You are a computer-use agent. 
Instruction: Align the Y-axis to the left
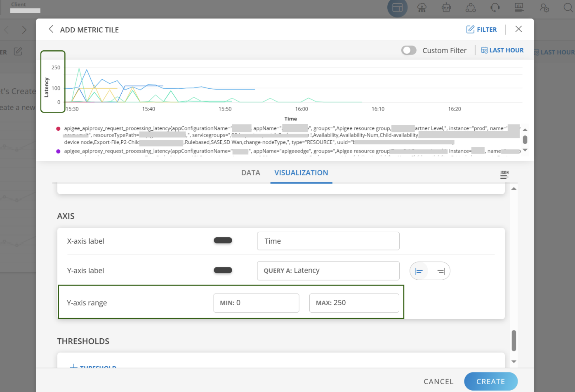click(x=419, y=271)
